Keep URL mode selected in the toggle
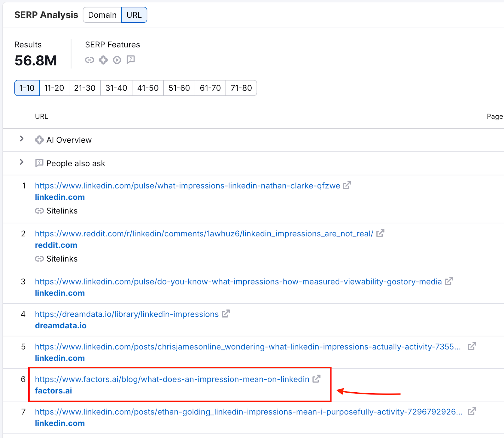Image resolution: width=504 pixels, height=438 pixels. point(134,15)
